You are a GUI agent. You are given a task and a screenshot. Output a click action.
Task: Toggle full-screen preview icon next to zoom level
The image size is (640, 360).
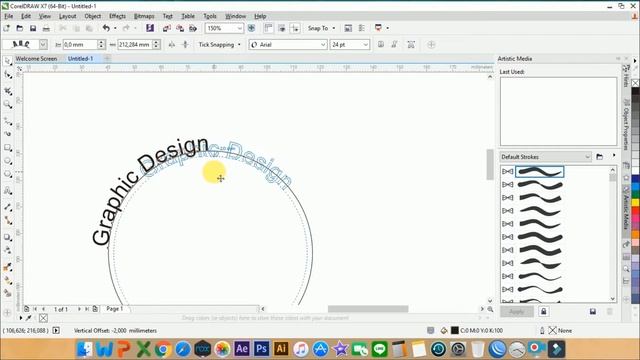pyautogui.click(x=251, y=28)
